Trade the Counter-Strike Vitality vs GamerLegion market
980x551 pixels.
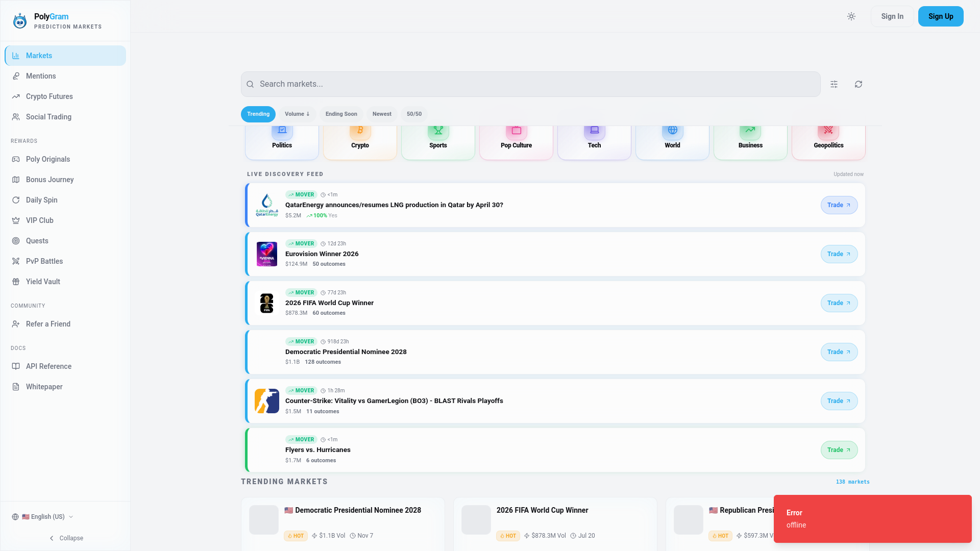click(839, 401)
